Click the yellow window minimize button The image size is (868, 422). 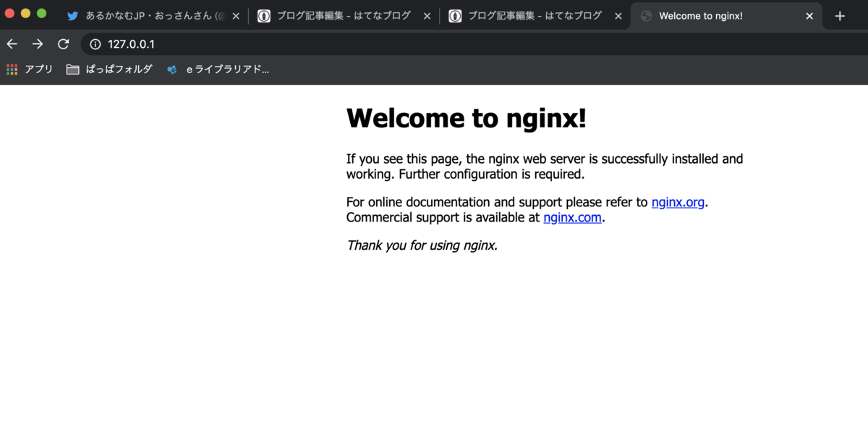pyautogui.click(x=25, y=13)
